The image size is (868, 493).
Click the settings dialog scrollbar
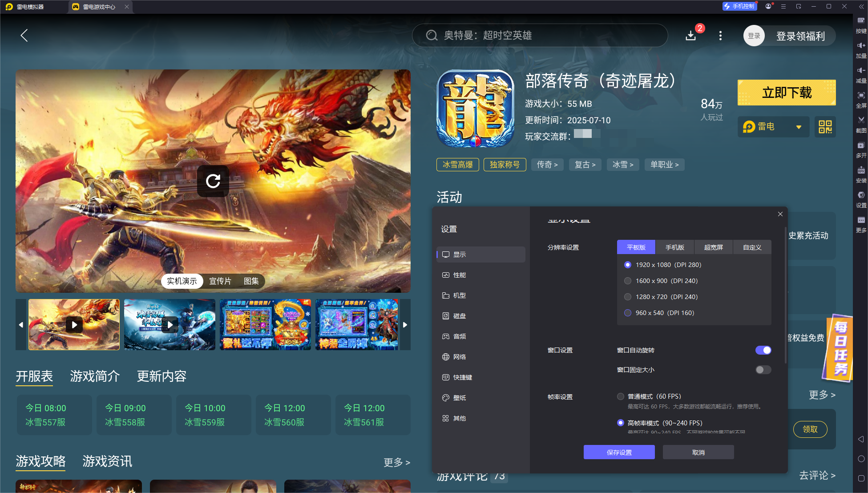(x=786, y=296)
